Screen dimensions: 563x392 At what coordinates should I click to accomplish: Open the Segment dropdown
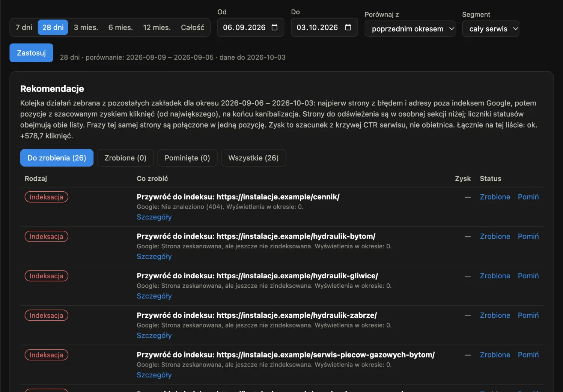(491, 29)
